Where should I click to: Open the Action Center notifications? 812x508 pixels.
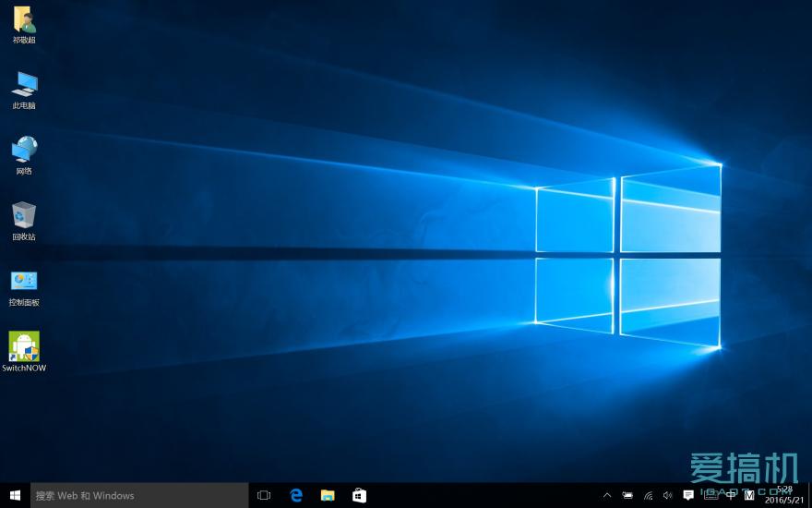[x=688, y=496]
